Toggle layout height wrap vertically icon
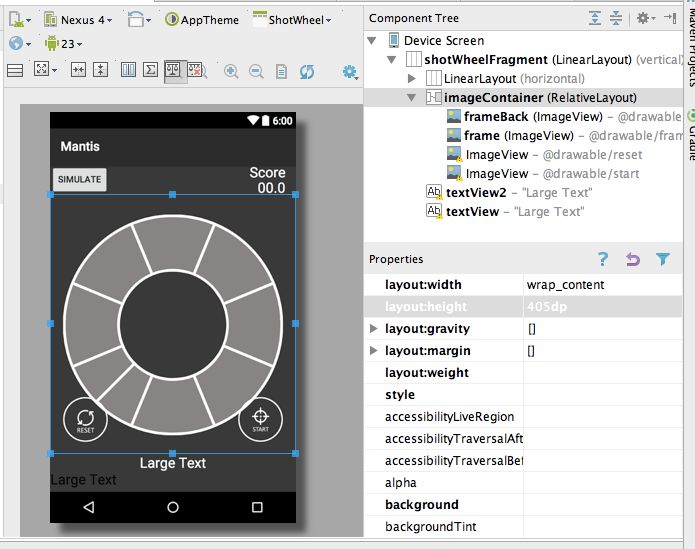Screen dimensions: 695x549 (101, 70)
